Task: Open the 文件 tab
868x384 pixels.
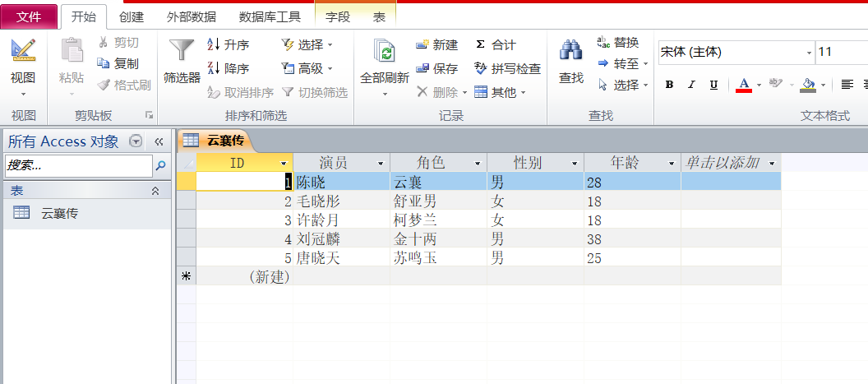Action: click(x=28, y=16)
